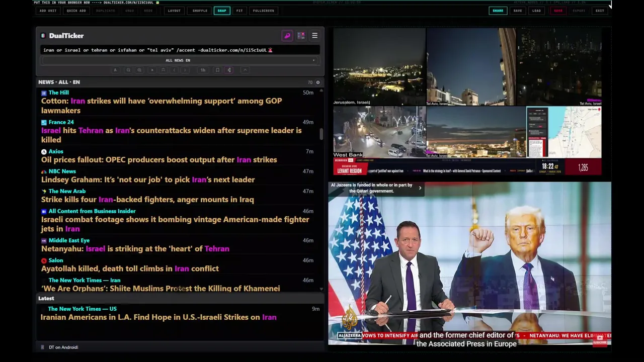Click the QUICK ADD button

tap(76, 11)
